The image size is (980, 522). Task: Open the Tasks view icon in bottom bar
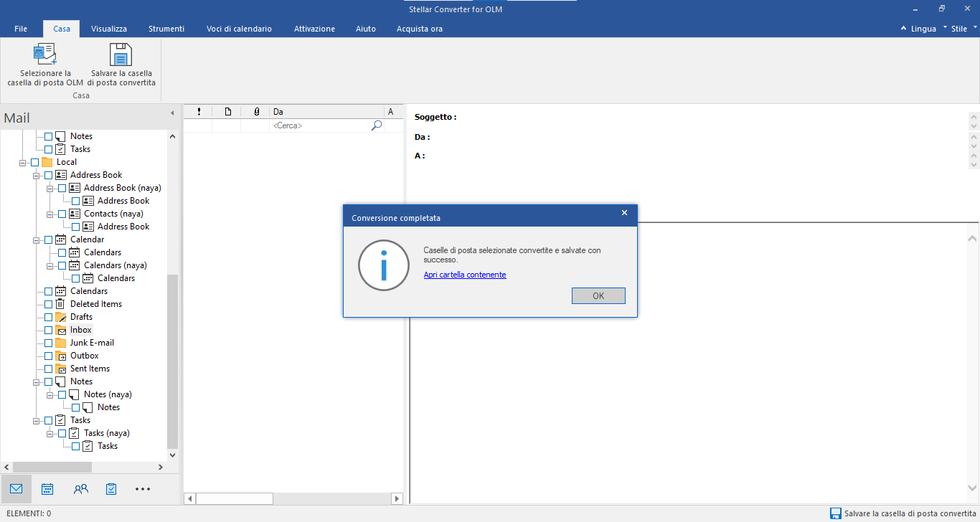pos(111,489)
